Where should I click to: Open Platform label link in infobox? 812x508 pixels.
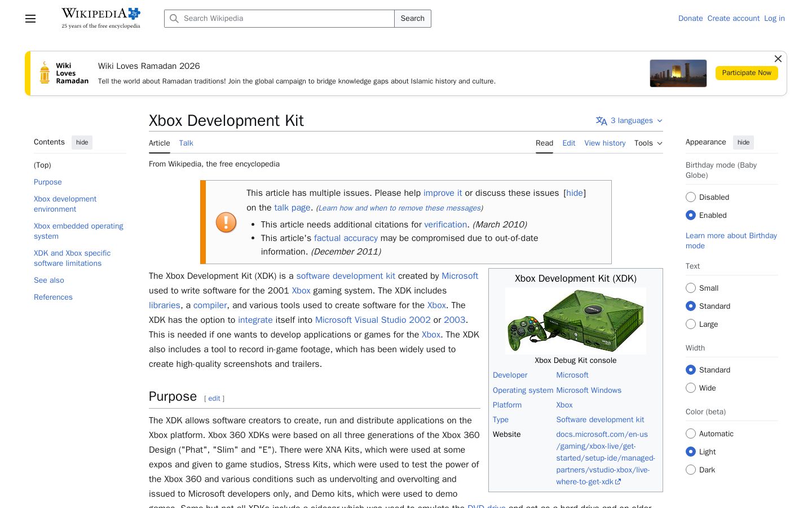click(507, 405)
